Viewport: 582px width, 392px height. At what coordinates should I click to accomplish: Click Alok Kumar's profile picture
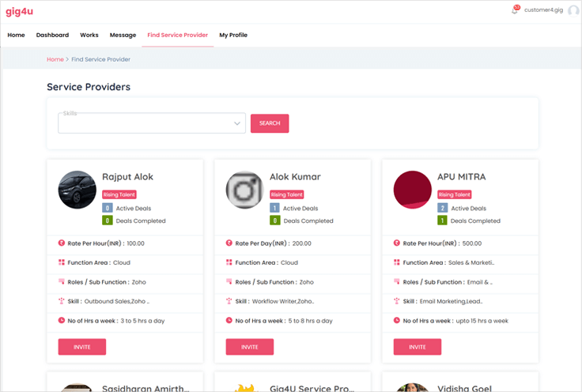[245, 190]
